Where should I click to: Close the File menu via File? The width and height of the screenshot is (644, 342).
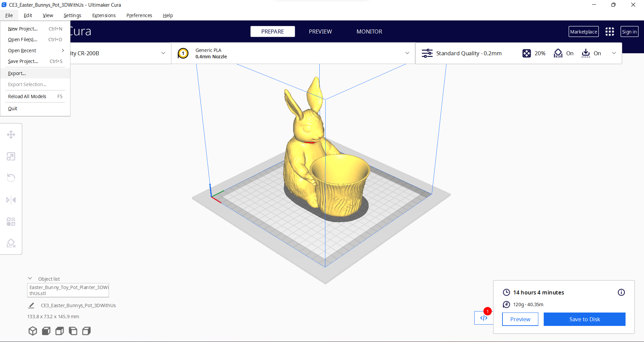coord(9,15)
